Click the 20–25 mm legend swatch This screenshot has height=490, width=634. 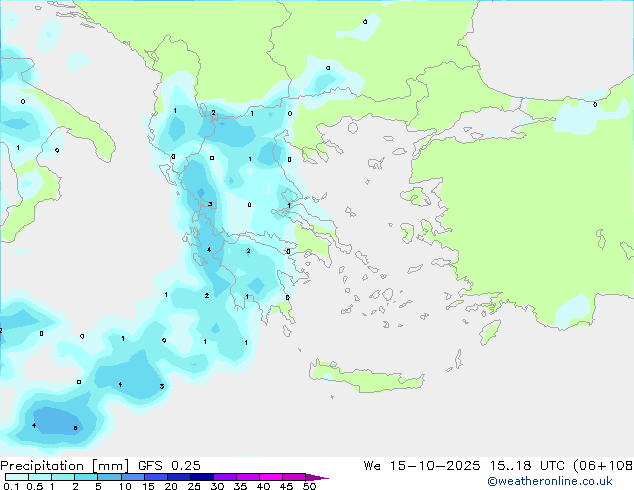pos(178,477)
